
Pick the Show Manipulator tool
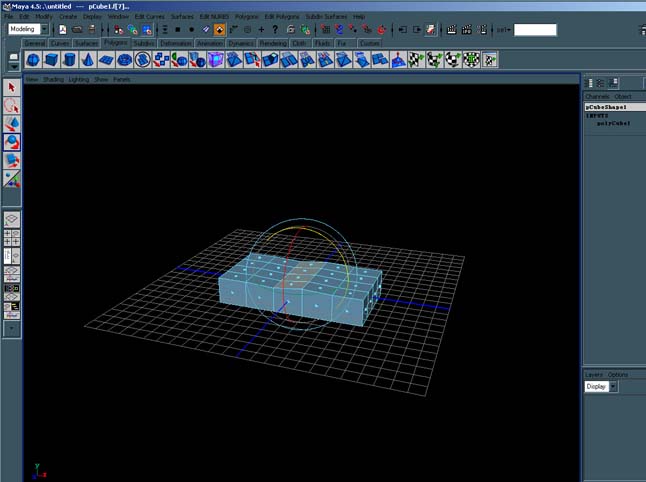pos(12,179)
